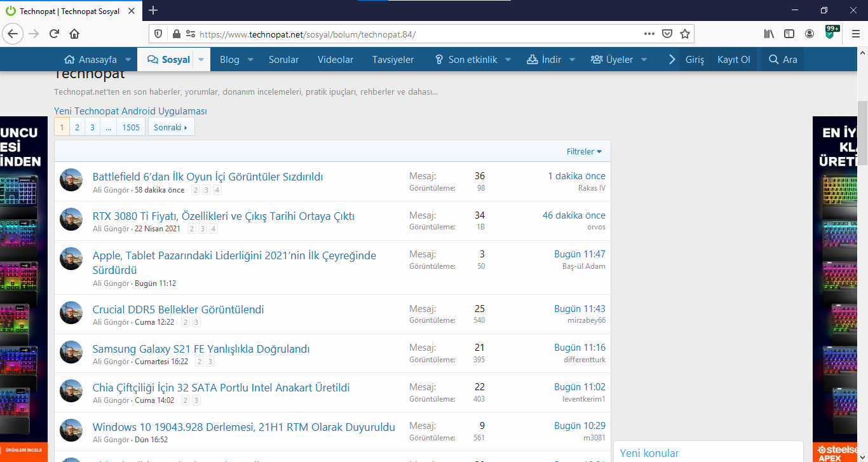
Task: Open the Firefox account icon
Action: 810,34
